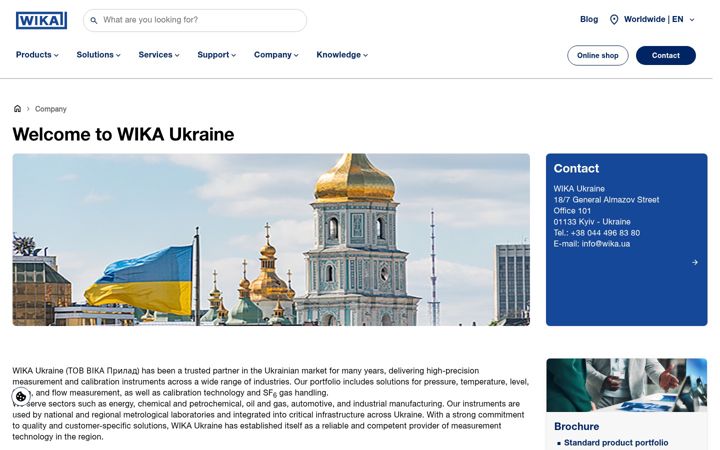Click the arrow in Contact card

click(695, 262)
